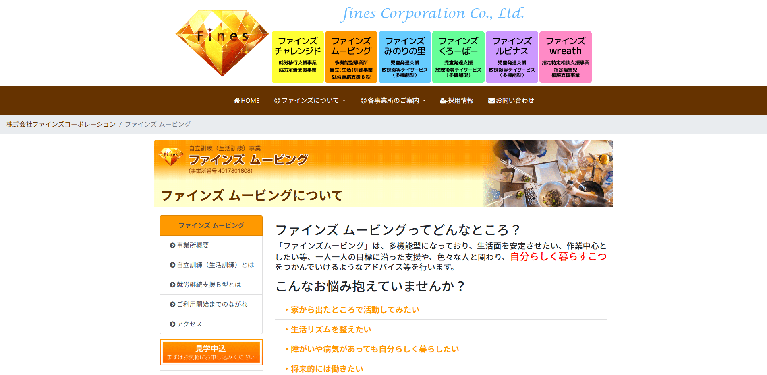Viewport: 767px width, 375px height.
Task: Open the purple ファインズ ルピナス tile
Action: [512, 57]
